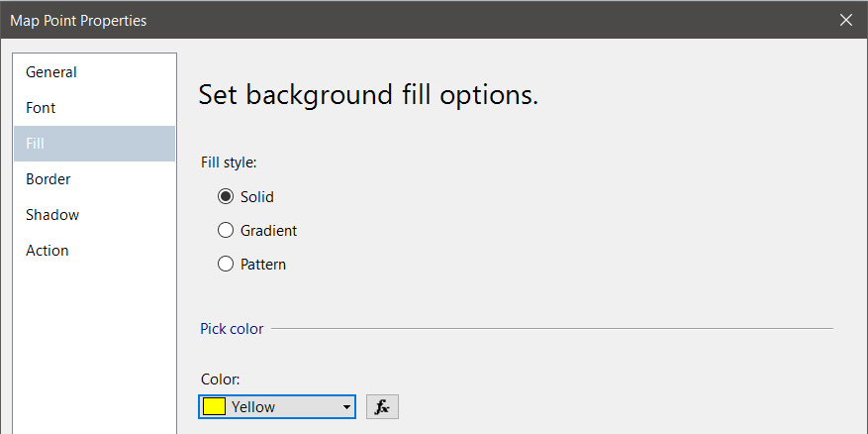Click the 'Set background fill options' heading
The image size is (868, 434).
368,95
